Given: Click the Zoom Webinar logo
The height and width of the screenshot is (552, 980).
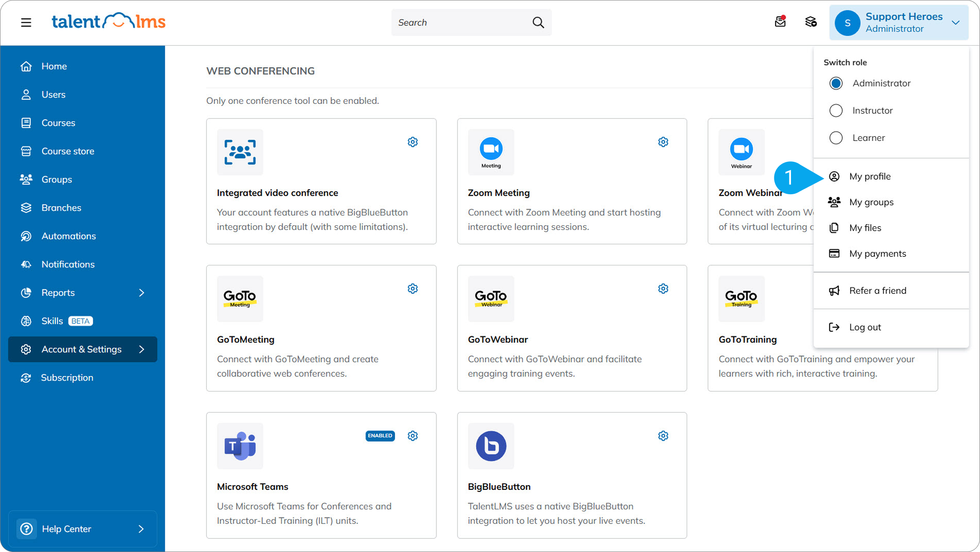Looking at the screenshot, I should (x=742, y=152).
